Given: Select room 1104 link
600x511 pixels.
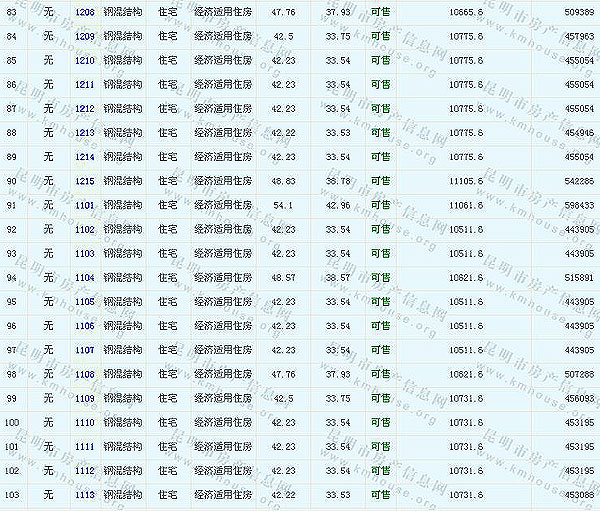Looking at the screenshot, I should point(85,277).
